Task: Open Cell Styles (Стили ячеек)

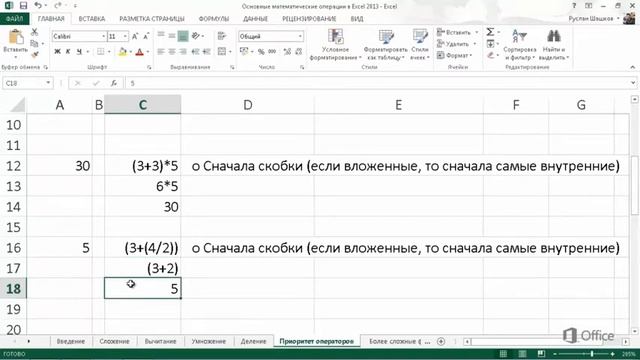Action: click(x=420, y=44)
